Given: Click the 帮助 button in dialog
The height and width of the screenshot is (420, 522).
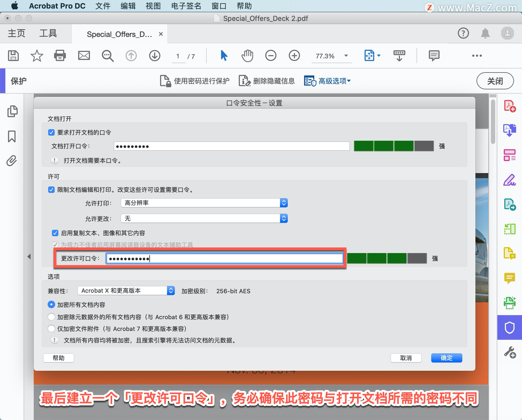Looking at the screenshot, I should click(58, 358).
